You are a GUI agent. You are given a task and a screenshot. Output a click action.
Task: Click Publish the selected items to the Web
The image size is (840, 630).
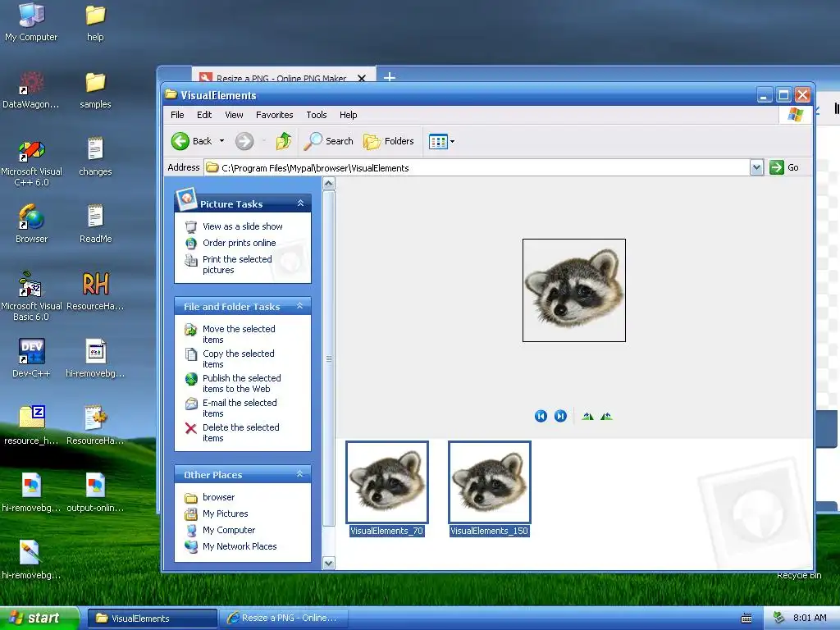pyautogui.click(x=242, y=384)
